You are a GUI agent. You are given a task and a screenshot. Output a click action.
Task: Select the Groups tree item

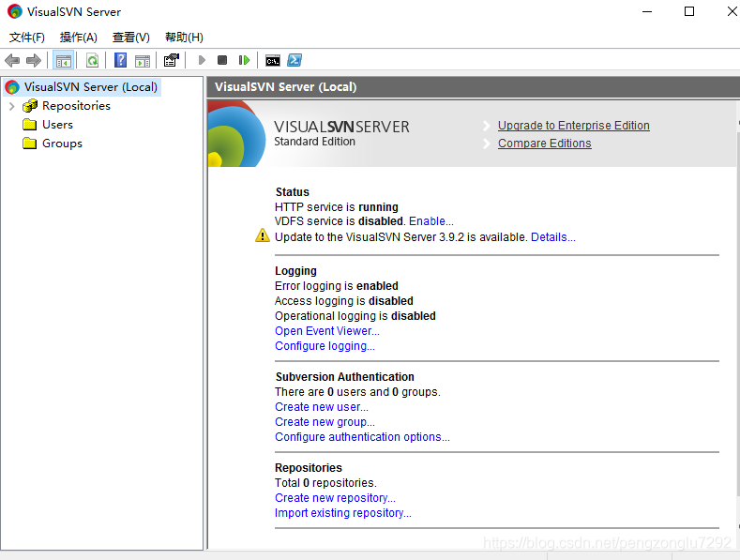pos(62,144)
